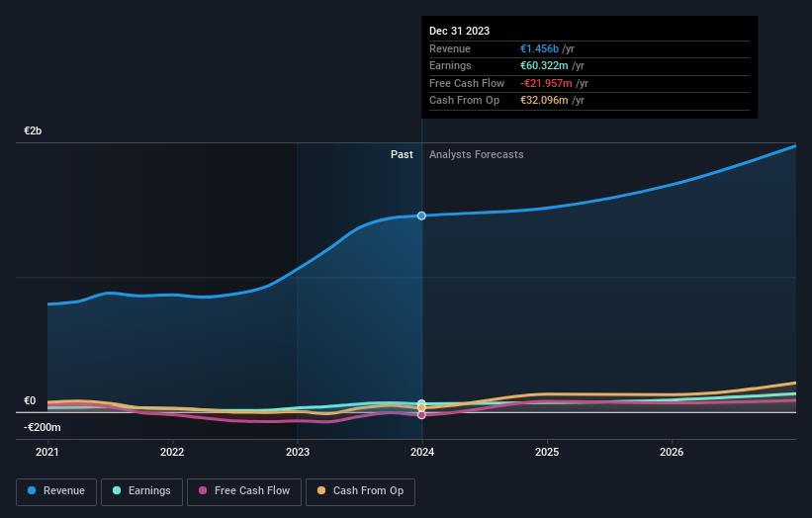Click the 2021 x-axis label
The width and height of the screenshot is (812, 518).
47,453
